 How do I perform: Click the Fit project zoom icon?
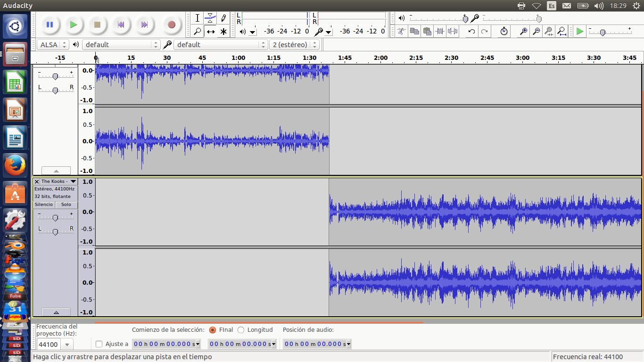[561, 32]
